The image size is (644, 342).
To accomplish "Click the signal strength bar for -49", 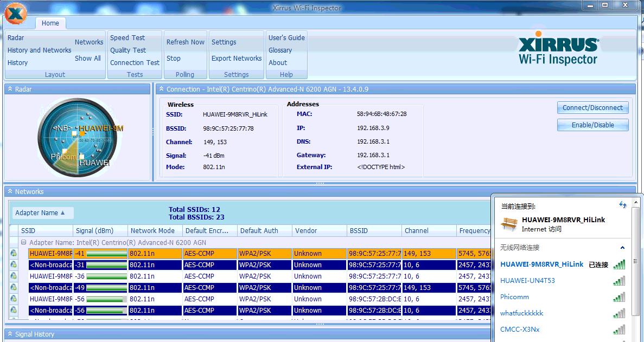I will (x=107, y=288).
